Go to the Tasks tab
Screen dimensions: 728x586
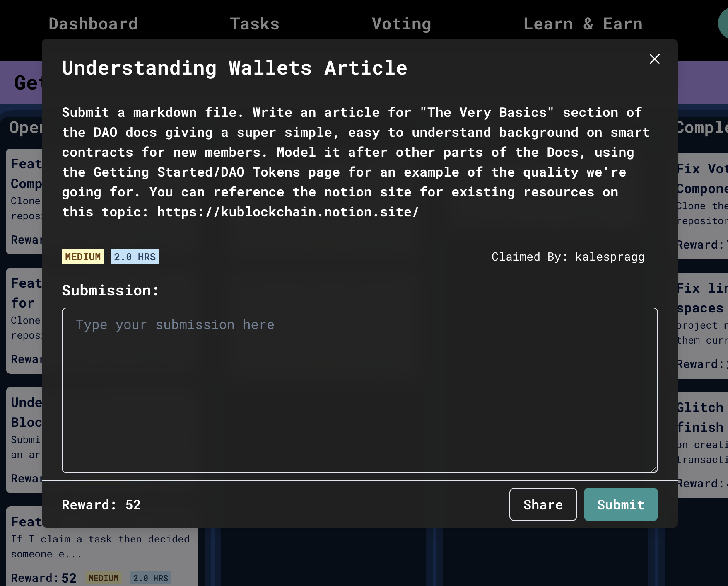pos(255,24)
